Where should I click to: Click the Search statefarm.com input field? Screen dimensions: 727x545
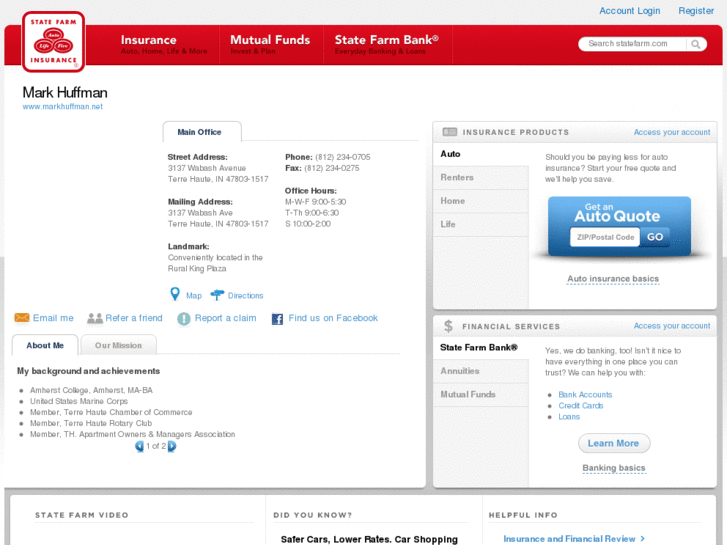[632, 44]
